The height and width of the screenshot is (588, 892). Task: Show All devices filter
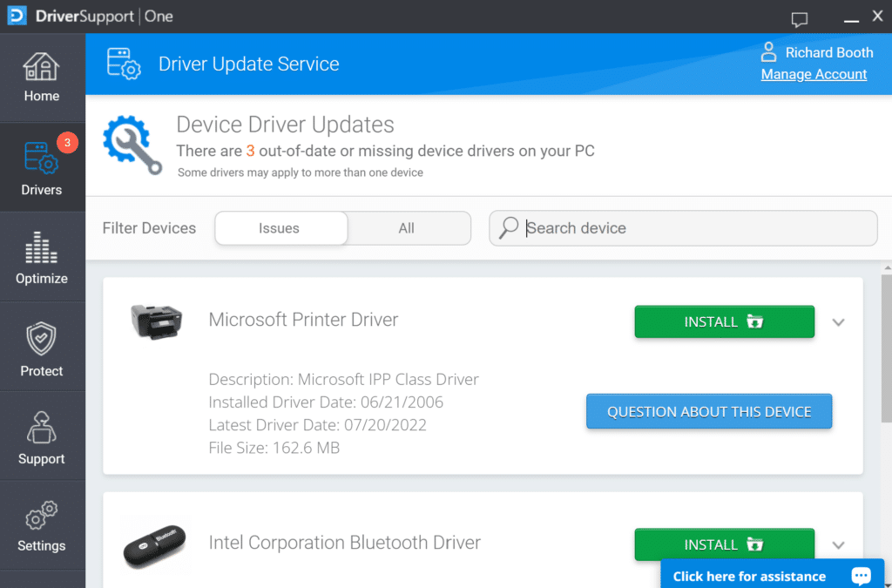pos(406,228)
